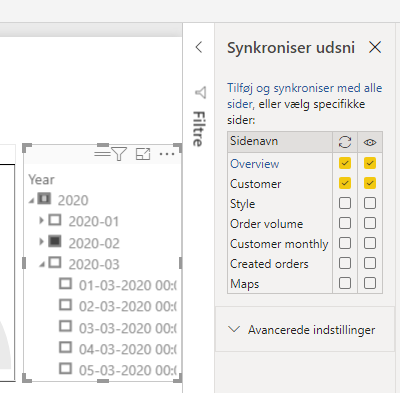Check the 02-03-2020 date box

point(65,305)
